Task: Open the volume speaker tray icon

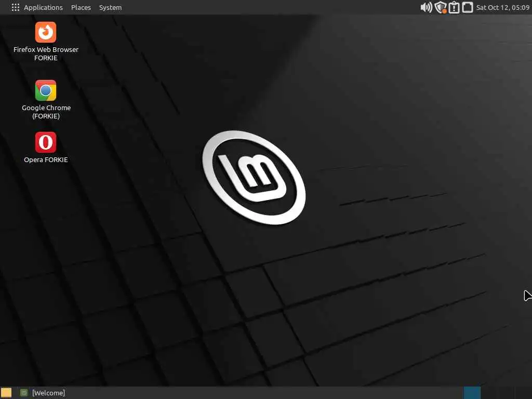Action: [426, 7]
